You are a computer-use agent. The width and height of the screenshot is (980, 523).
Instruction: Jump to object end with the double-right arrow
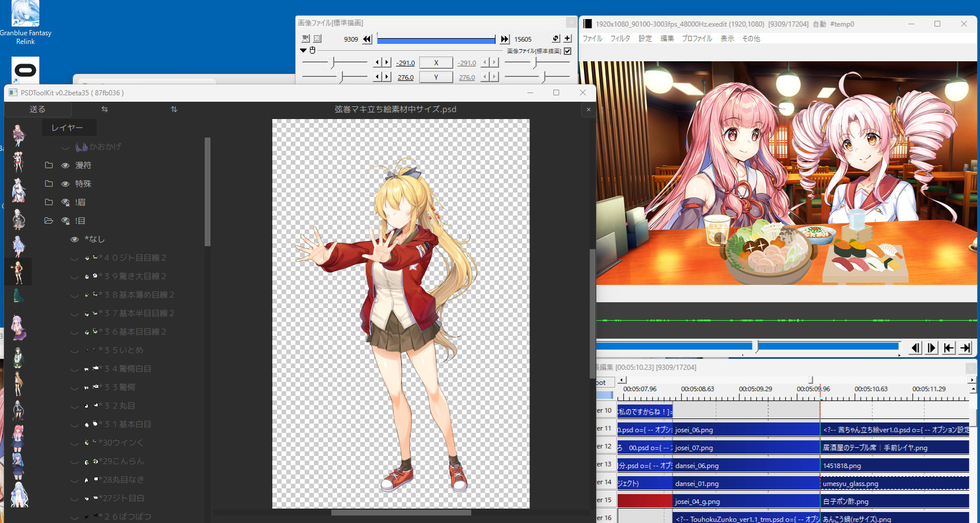tap(505, 39)
